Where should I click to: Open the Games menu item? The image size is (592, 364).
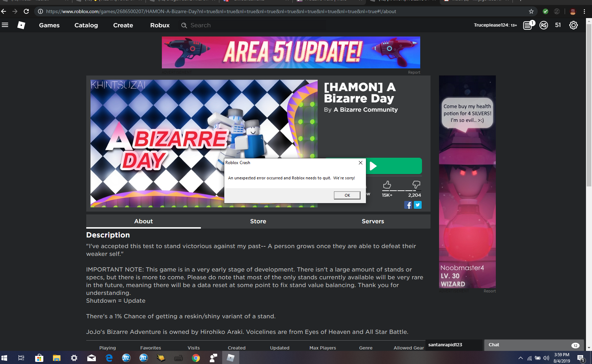[49, 25]
